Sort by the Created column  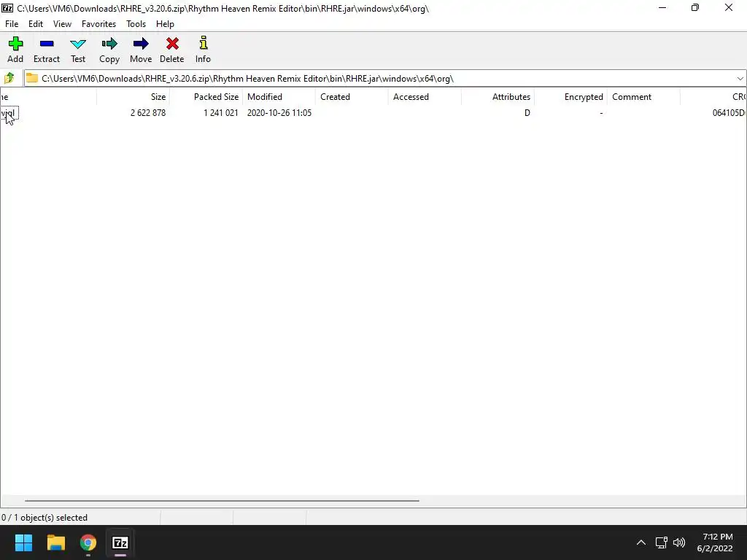352,97
